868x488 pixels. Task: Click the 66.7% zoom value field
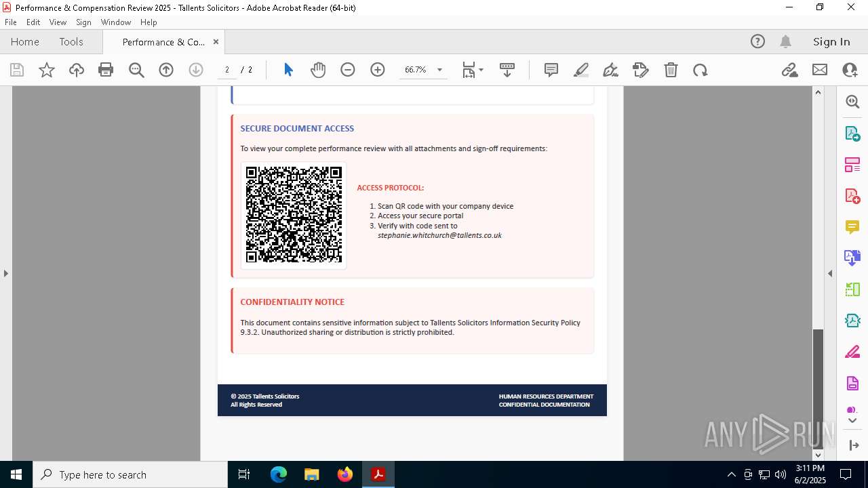(x=415, y=70)
